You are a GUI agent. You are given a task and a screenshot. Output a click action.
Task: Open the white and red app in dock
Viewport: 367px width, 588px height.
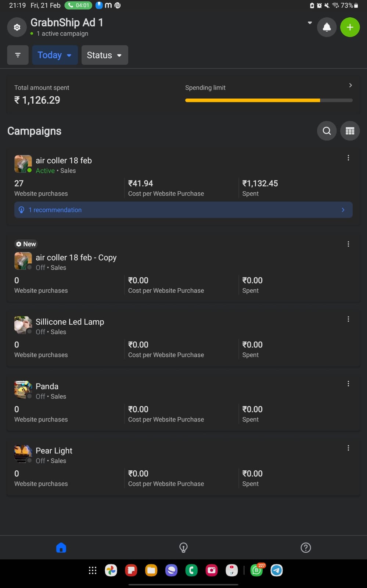231,570
